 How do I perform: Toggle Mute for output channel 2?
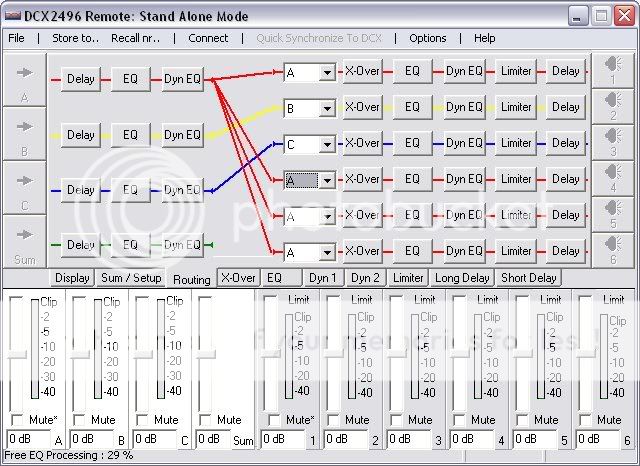(x=331, y=420)
